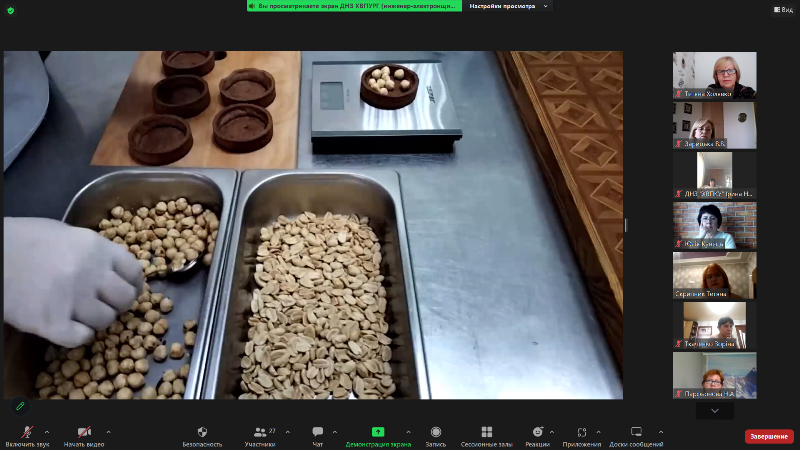Click the speaker icon in the green banner

(x=252, y=6)
